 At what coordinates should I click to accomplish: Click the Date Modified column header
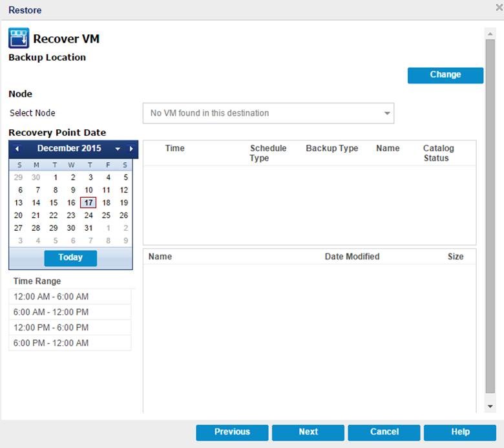[x=352, y=257]
